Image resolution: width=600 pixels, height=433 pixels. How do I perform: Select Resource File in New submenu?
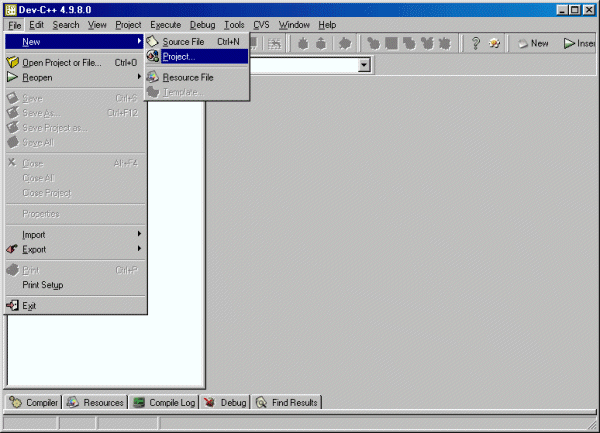[x=197, y=77]
